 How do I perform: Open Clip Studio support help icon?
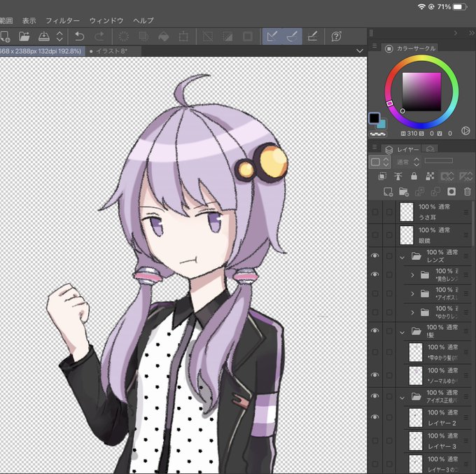tap(337, 36)
